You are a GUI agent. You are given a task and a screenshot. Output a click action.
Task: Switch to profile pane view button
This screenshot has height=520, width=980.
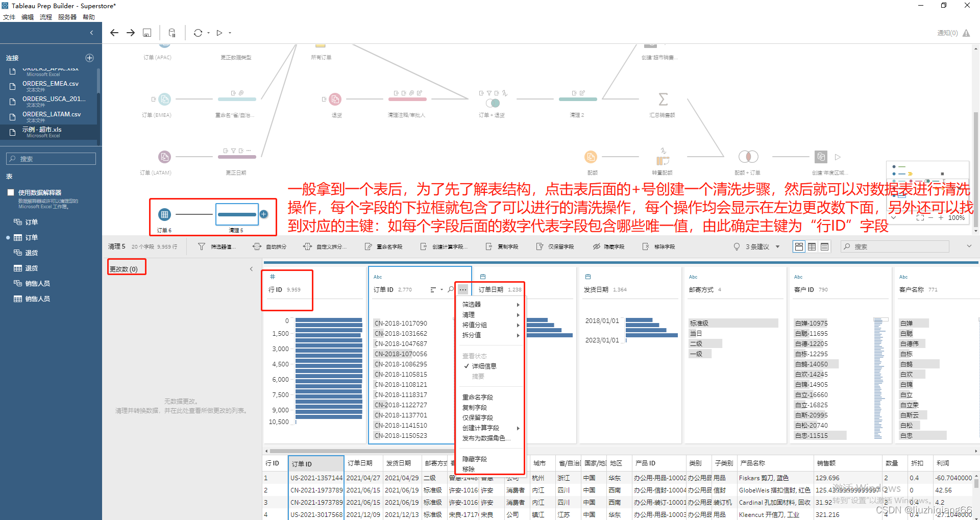pyautogui.click(x=799, y=246)
